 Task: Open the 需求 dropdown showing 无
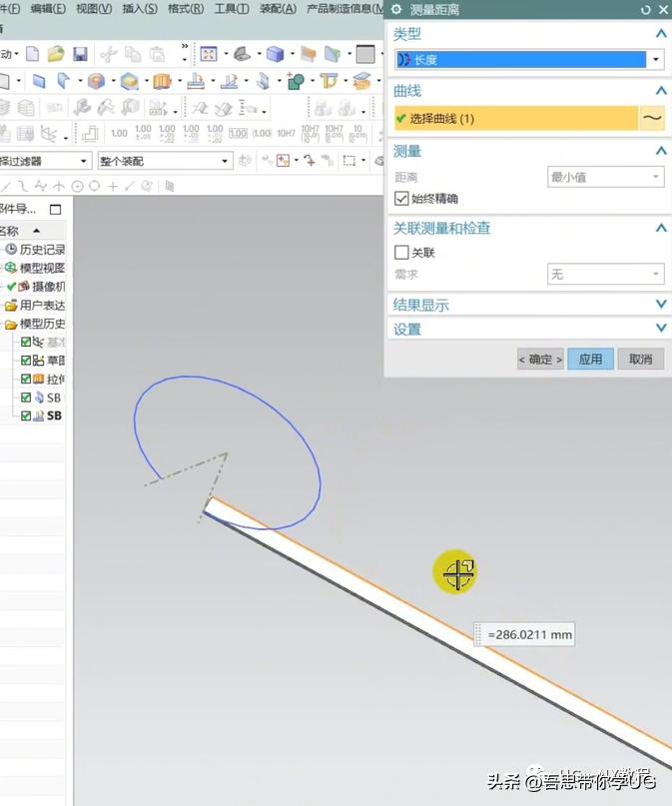coord(606,274)
